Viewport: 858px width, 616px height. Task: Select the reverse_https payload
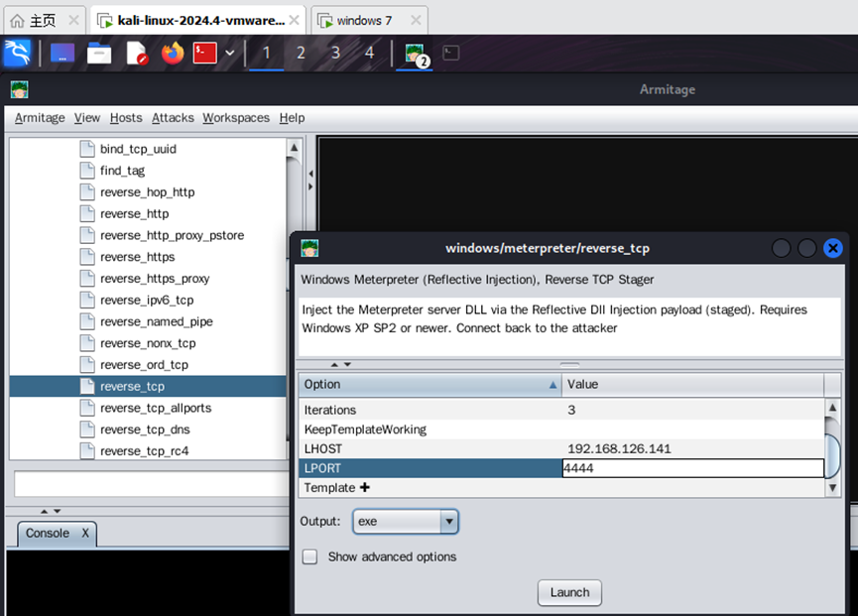(137, 257)
